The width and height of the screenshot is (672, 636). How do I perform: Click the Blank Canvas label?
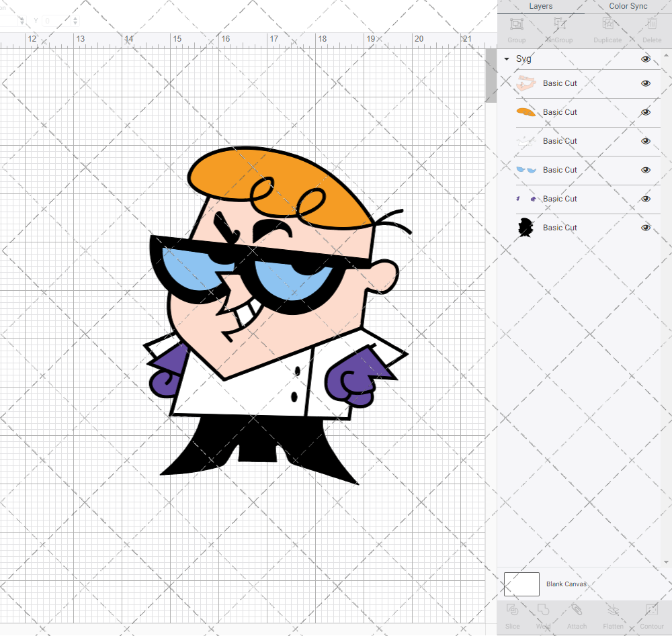tap(566, 584)
